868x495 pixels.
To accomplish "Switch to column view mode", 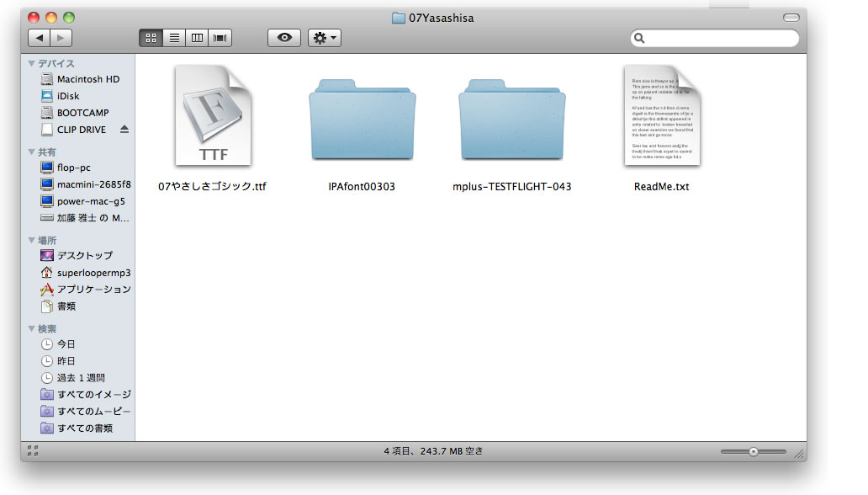I will click(198, 38).
